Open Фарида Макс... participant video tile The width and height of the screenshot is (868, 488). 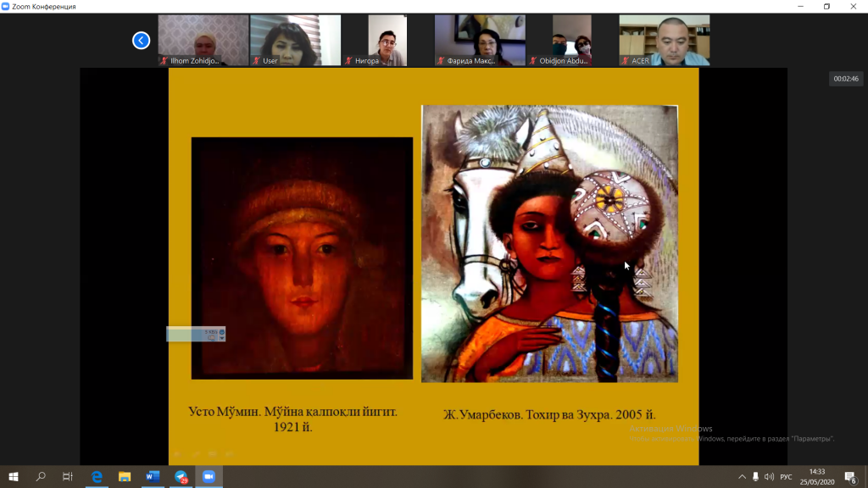pos(480,39)
